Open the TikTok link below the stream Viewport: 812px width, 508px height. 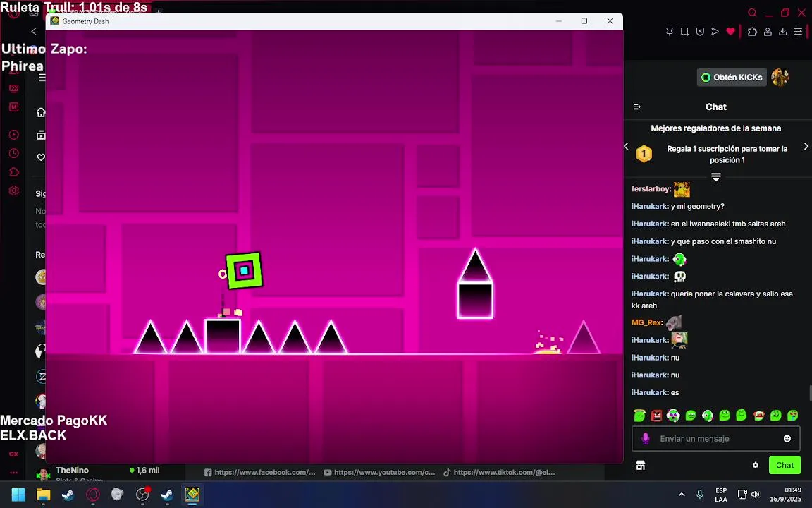click(499, 472)
